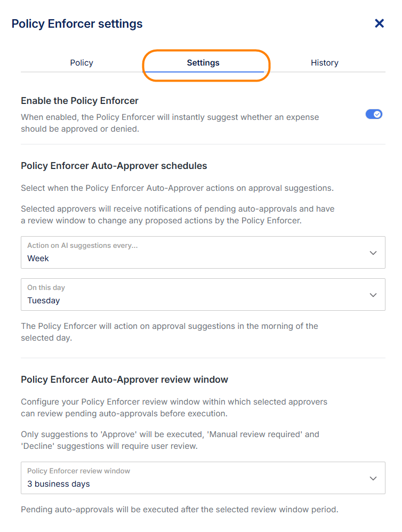This screenshot has width=402, height=532.
Task: Select the Settings tab
Action: (x=203, y=63)
